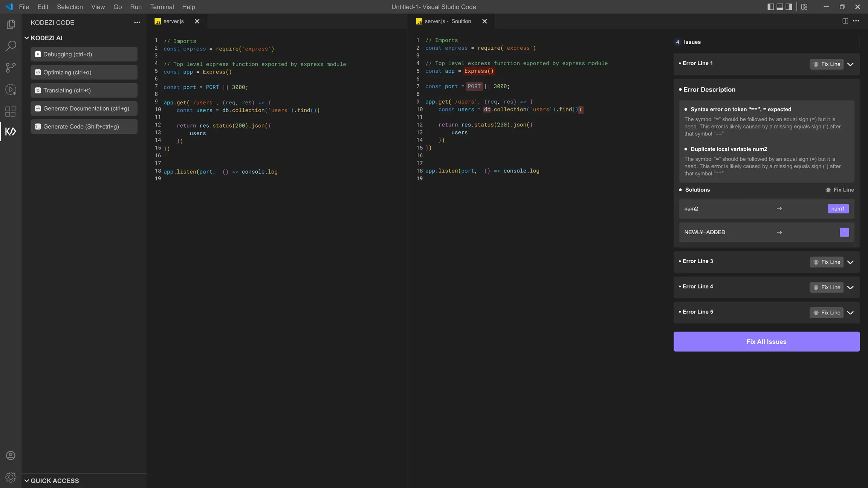The image size is (868, 488).
Task: Close the server.js tab
Action: tap(197, 21)
